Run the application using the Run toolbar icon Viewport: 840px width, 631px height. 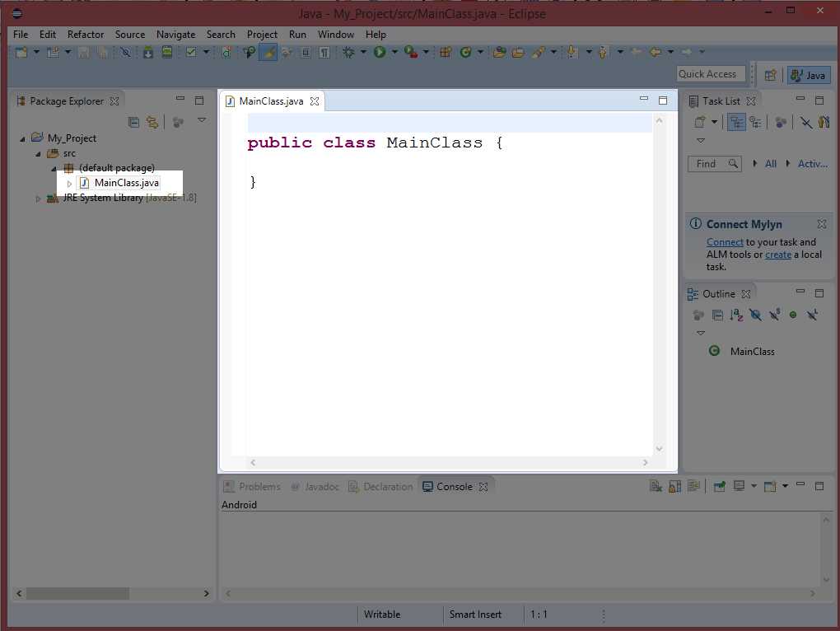(379, 52)
